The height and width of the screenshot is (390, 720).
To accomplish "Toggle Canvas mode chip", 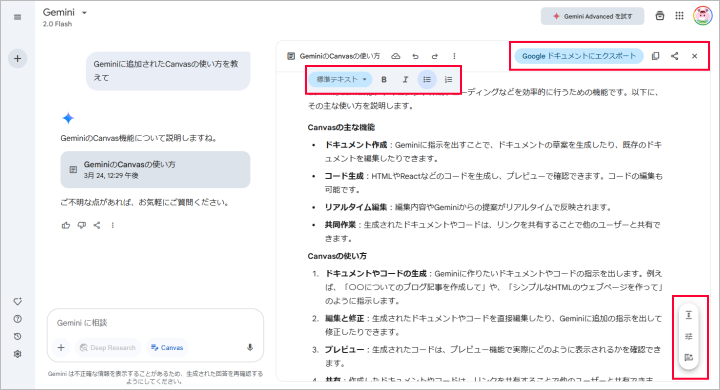I will click(167, 348).
